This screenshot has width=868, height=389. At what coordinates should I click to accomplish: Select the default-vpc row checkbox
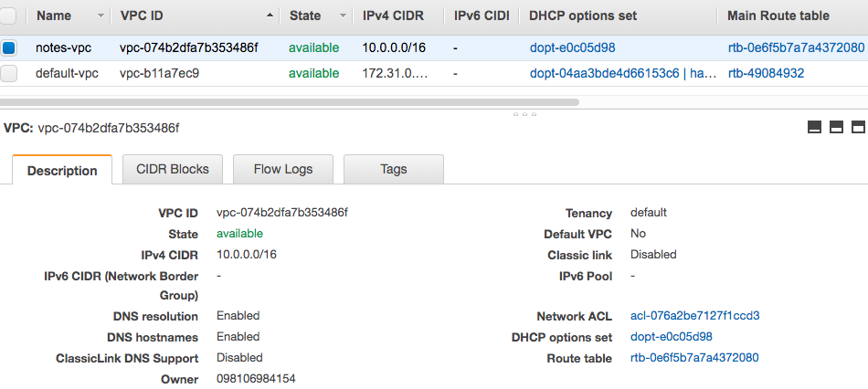pyautogui.click(x=9, y=73)
